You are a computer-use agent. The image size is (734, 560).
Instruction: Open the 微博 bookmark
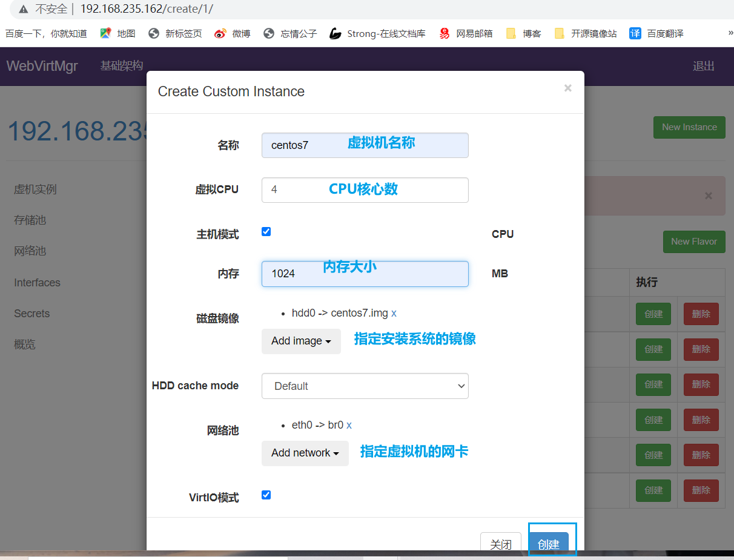coord(233,33)
